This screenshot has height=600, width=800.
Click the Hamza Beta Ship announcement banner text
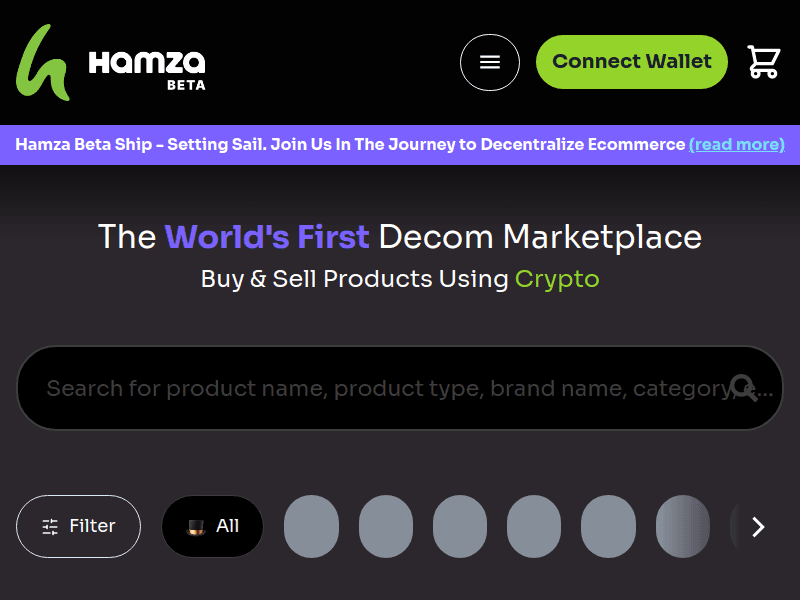pos(350,144)
